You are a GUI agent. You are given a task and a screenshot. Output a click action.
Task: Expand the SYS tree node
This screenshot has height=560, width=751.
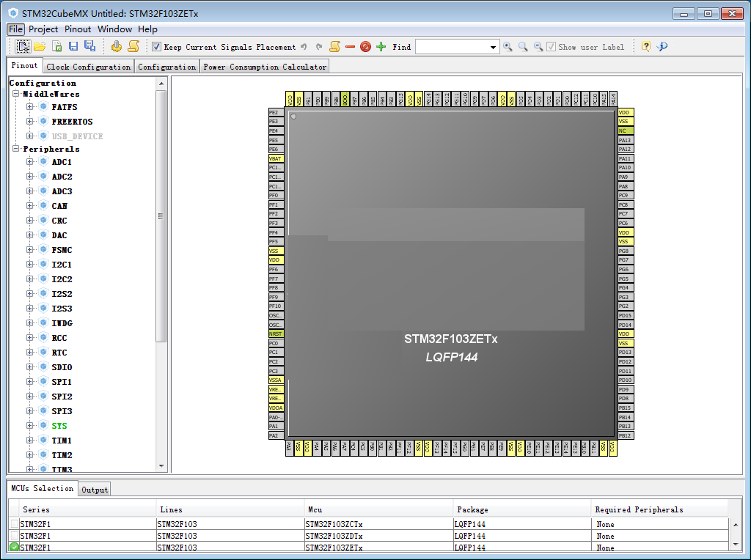[x=29, y=426]
